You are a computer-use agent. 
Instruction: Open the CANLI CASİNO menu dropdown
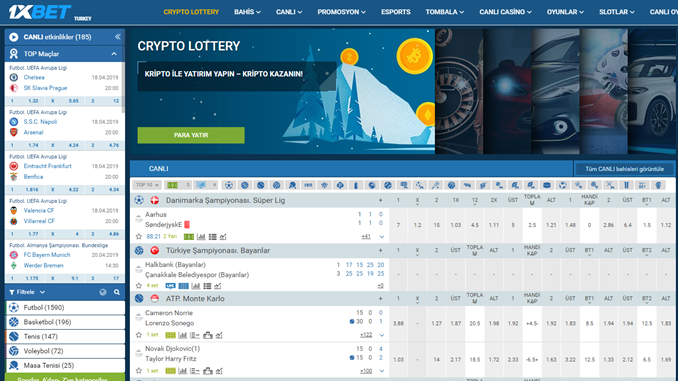tap(505, 12)
